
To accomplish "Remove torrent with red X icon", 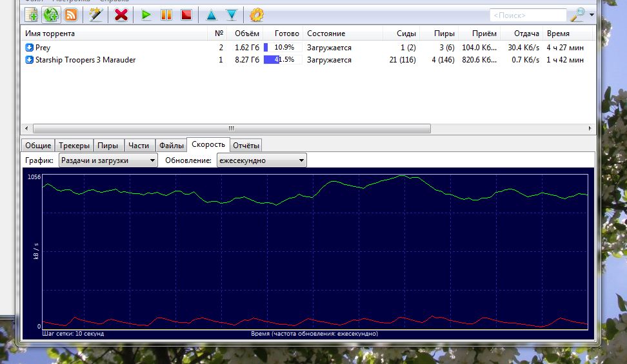I will [x=121, y=14].
